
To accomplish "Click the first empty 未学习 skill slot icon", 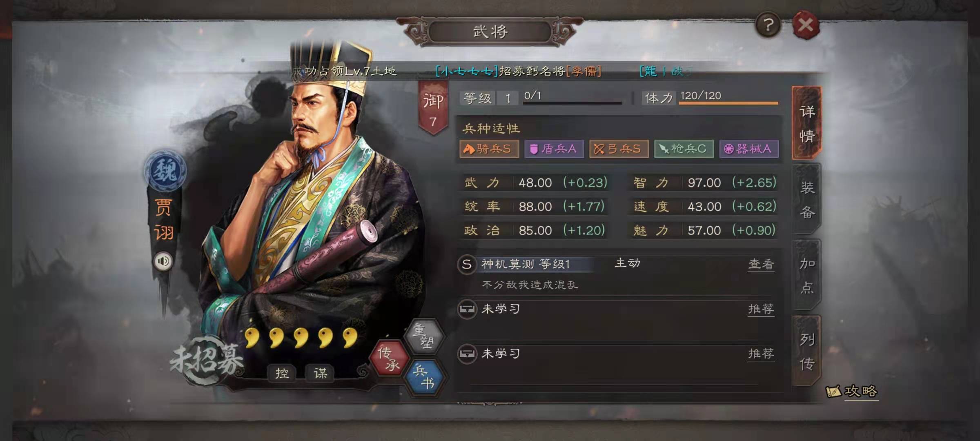I will (467, 309).
